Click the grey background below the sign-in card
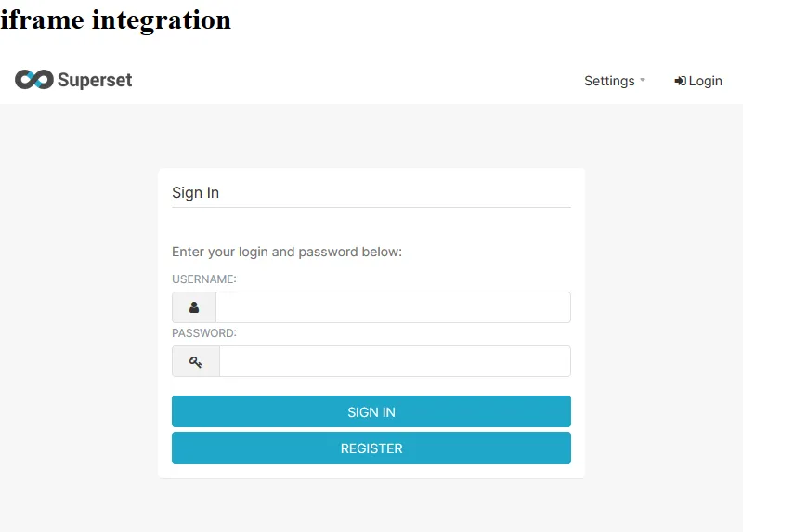 click(371, 506)
